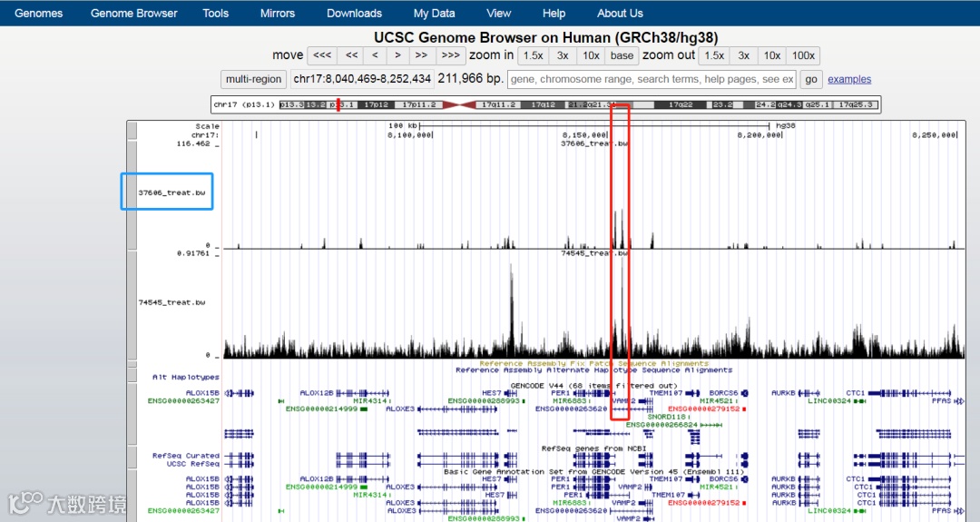Click the 17q22 band on the ideogram
This screenshot has width=980, height=522.
pos(681,104)
